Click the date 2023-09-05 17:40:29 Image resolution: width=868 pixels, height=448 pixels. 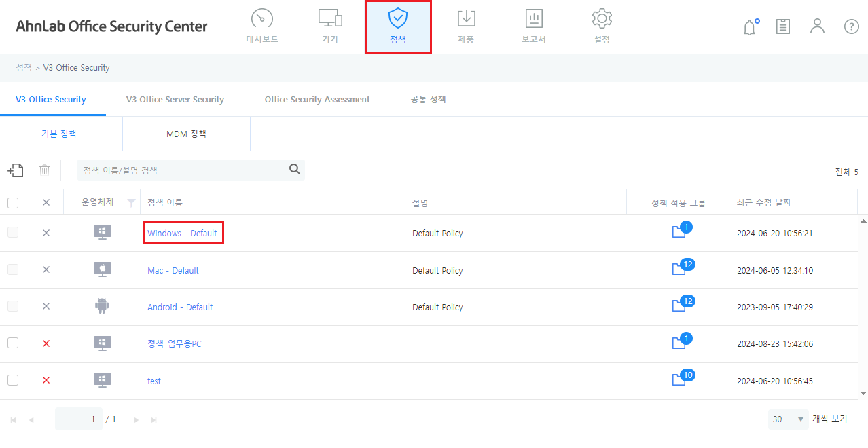point(775,307)
